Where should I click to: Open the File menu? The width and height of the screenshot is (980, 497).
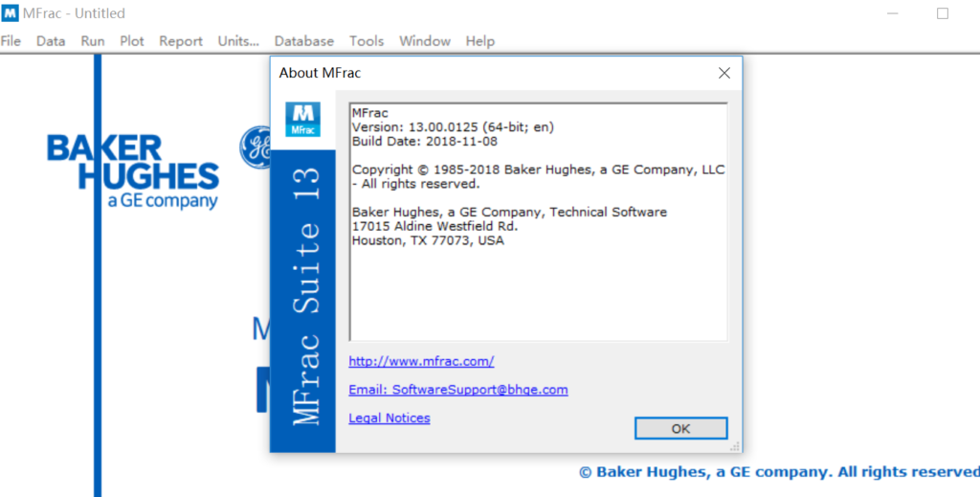point(11,41)
